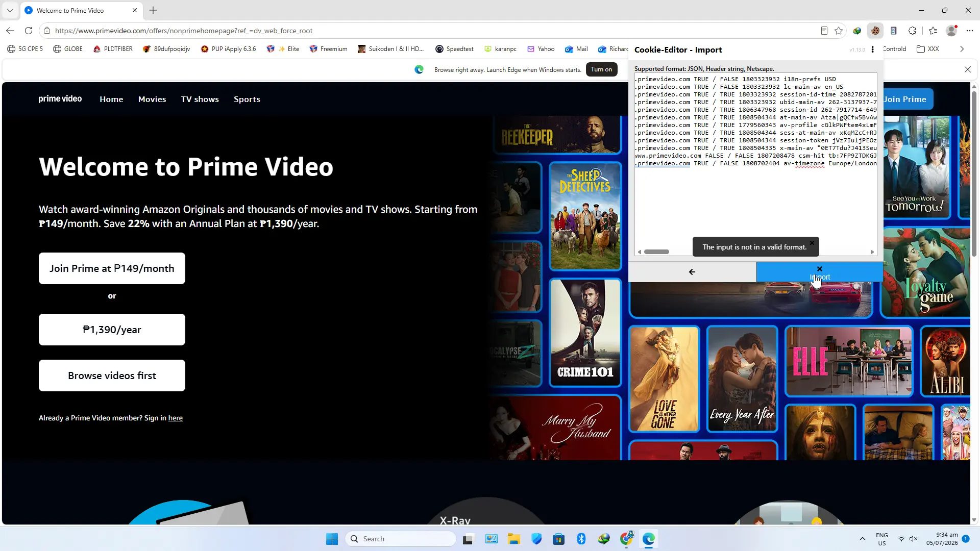Click scroll right arrow in import box
The height and width of the screenshot is (551, 980).
[872, 252]
